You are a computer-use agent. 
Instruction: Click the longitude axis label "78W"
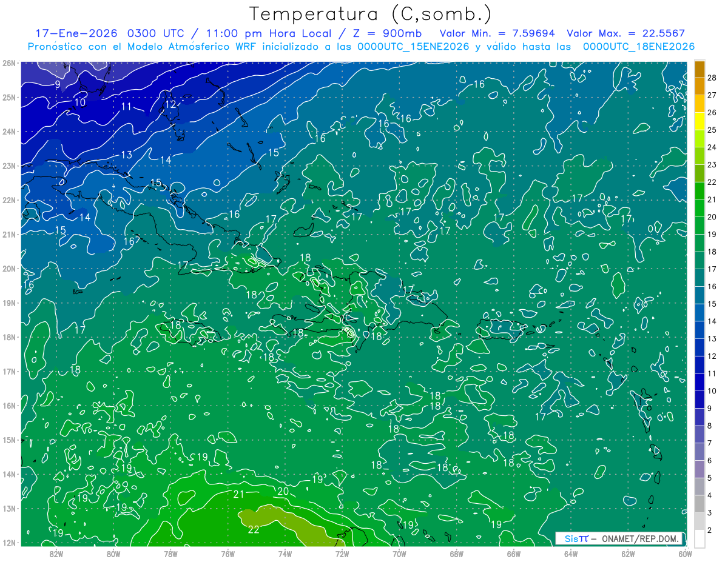(170, 554)
